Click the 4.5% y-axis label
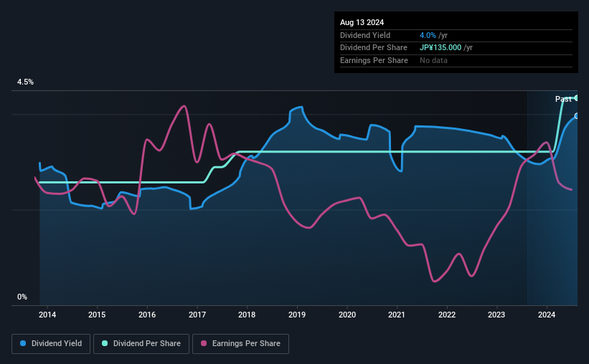Screen dimensions: 589x364 (25, 82)
